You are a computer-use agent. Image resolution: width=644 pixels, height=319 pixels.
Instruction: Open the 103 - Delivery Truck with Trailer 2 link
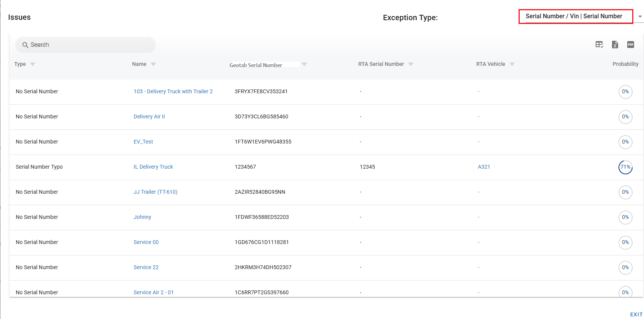click(173, 91)
